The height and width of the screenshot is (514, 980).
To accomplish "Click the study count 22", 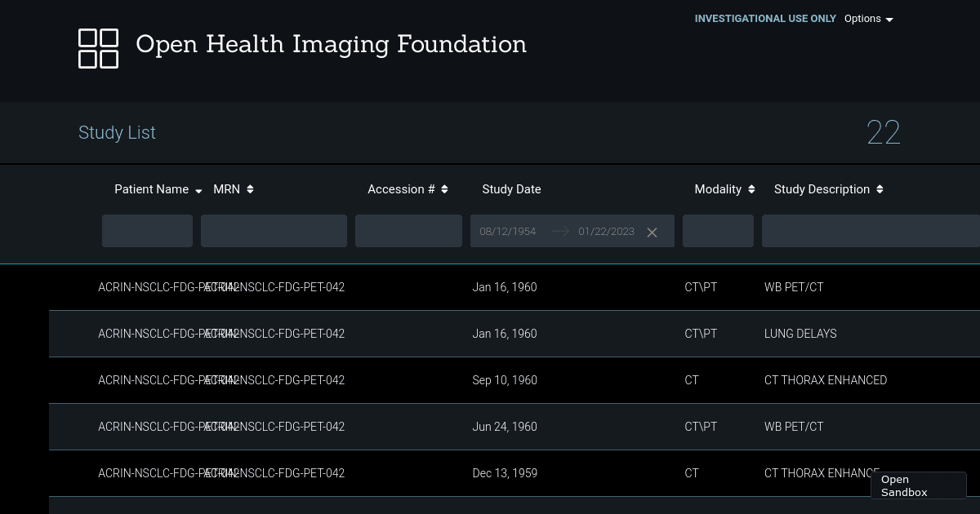I will point(883,133).
